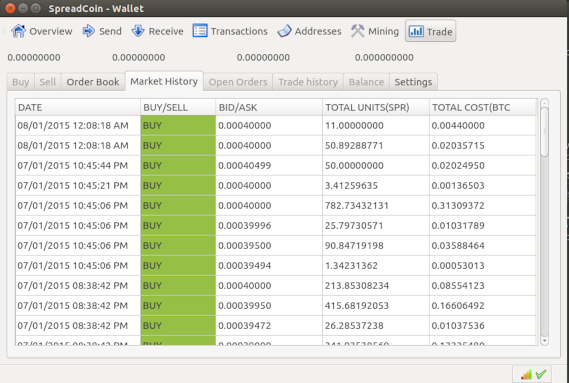Click the green sync checkmark icon
Screen dimensions: 569x383
[x=541, y=374]
